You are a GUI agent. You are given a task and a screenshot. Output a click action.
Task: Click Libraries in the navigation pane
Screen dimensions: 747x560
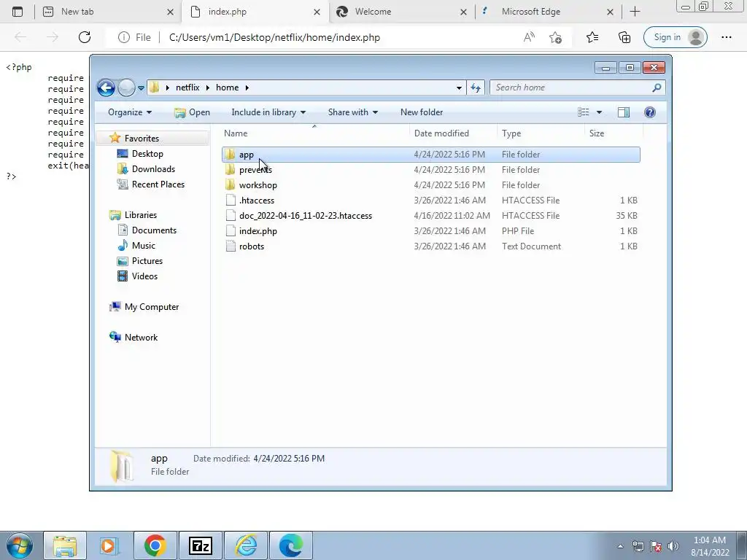point(141,215)
